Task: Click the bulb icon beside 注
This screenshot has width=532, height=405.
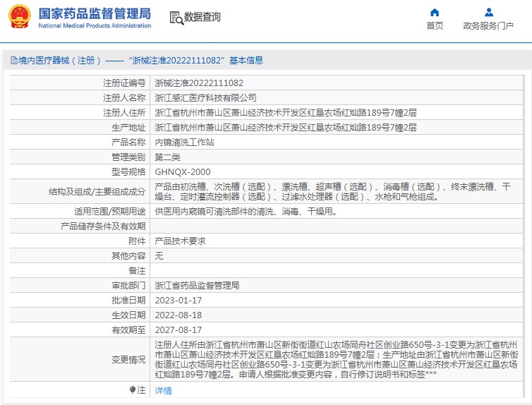Action: point(133,390)
